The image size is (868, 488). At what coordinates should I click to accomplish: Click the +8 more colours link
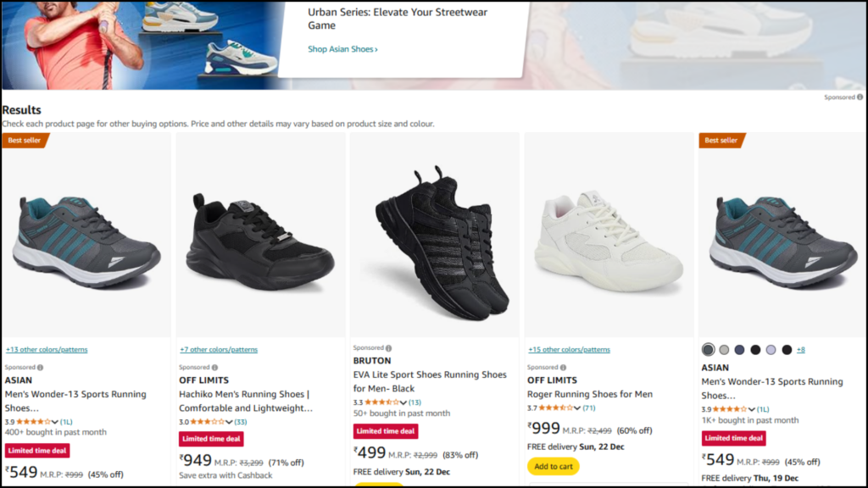(800, 350)
